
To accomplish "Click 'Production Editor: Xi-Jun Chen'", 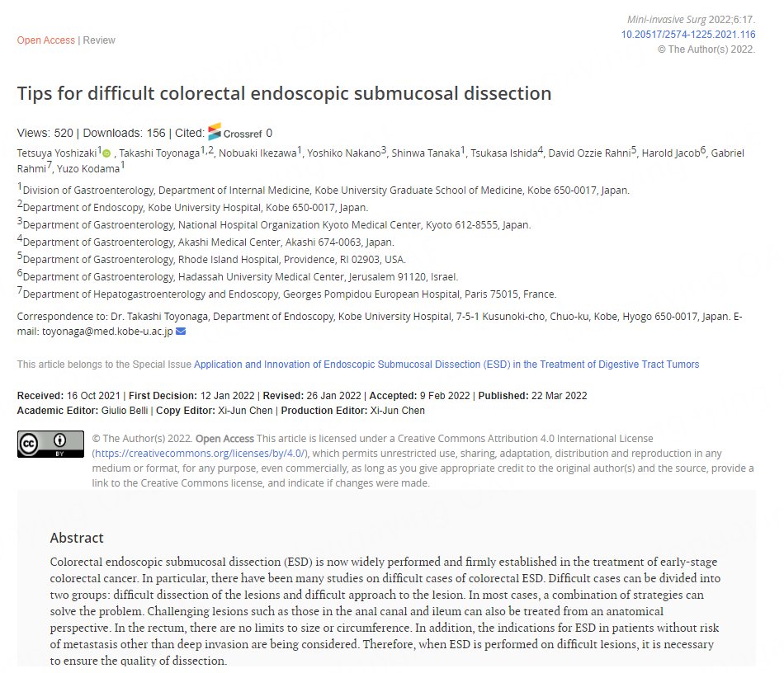I will click(x=353, y=411).
